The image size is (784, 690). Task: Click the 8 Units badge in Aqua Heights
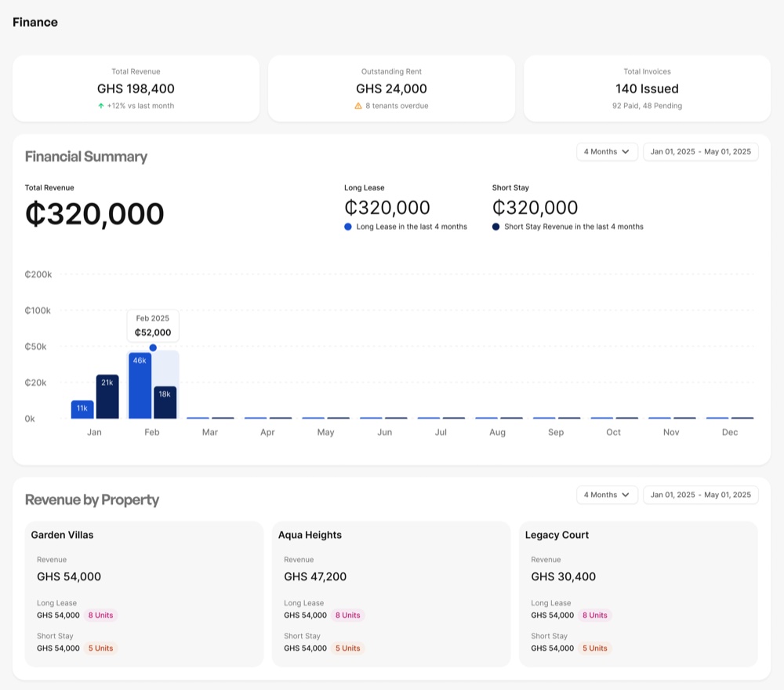click(x=347, y=615)
